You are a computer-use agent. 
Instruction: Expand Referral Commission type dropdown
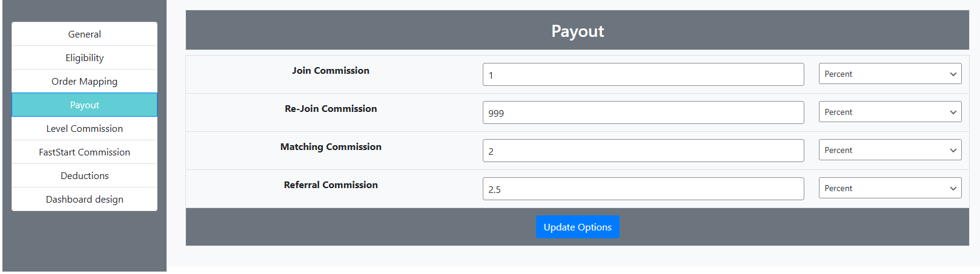tap(889, 189)
